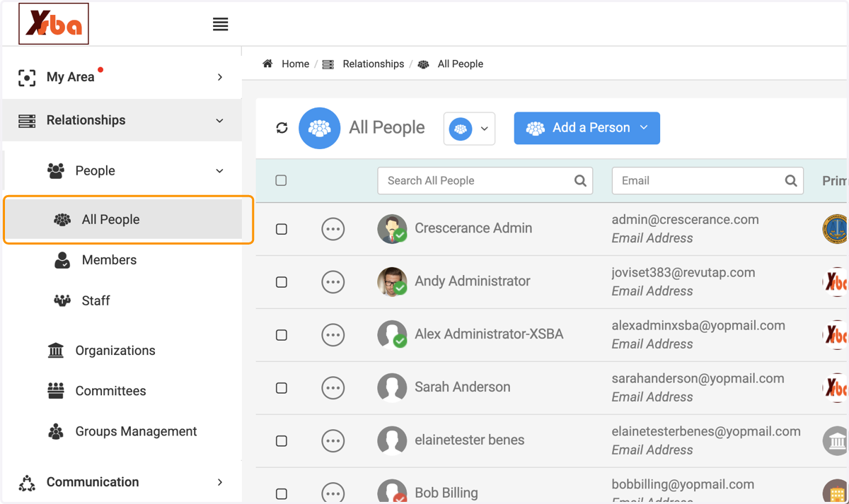Collapse the Relationships section chevron
This screenshot has width=849, height=504.
tap(220, 121)
